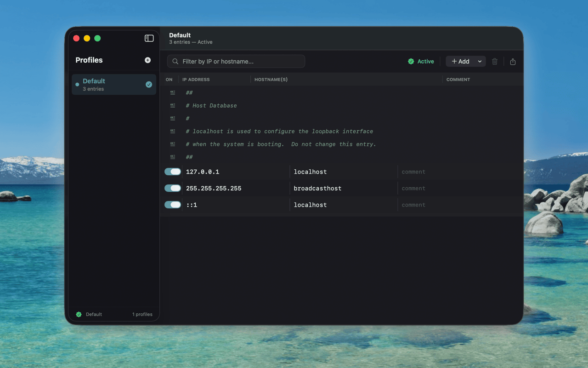Click the drag handle beside Host Database comment
Viewport: 588px width, 368px height.
coord(172,105)
